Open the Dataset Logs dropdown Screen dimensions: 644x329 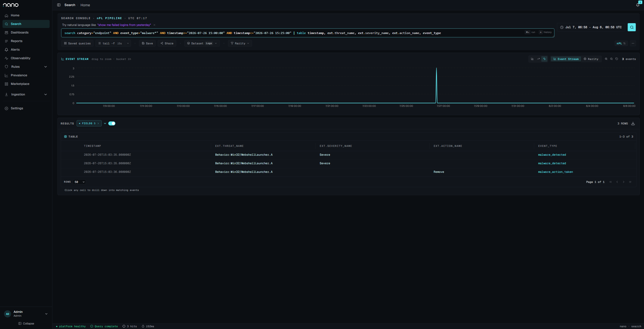[x=202, y=43]
